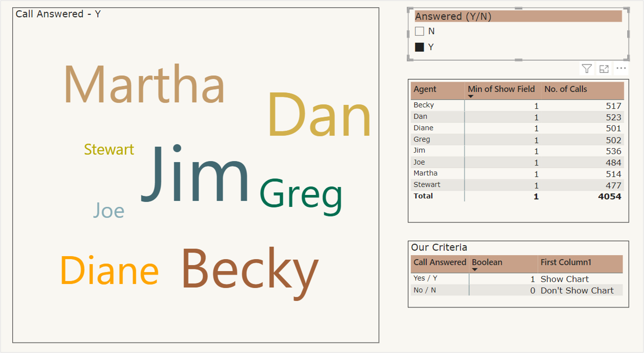Click sort arrow under Min of Show Field
644x353 pixels.
pos(471,96)
